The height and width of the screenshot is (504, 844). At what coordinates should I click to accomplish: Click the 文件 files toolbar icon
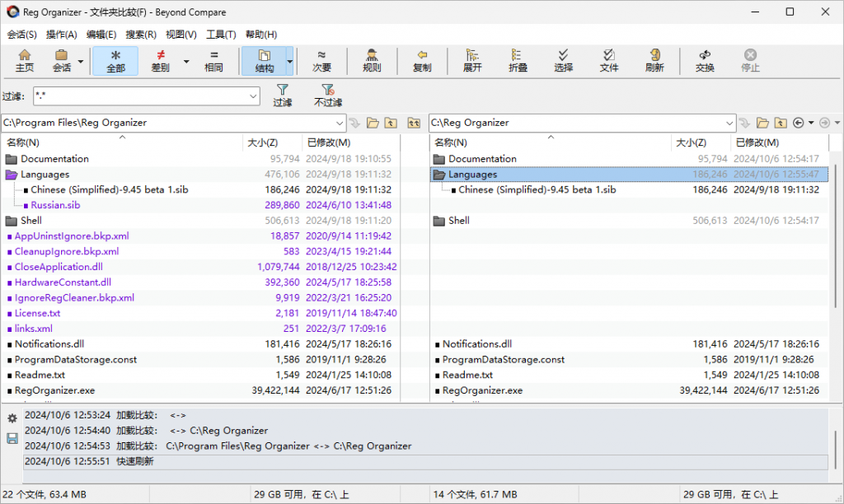pos(609,61)
